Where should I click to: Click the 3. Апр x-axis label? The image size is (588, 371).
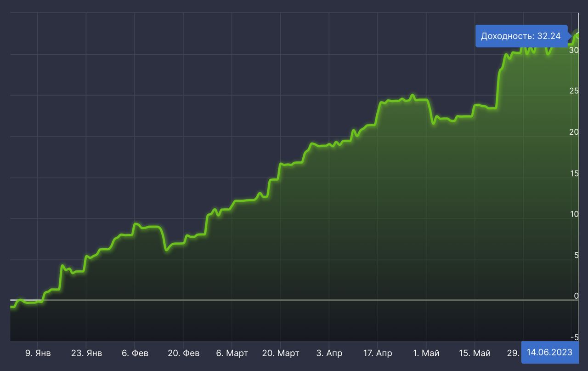(329, 353)
